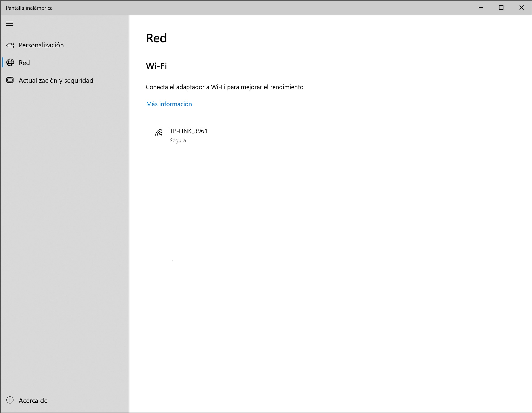This screenshot has width=532, height=413.
Task: Follow the Más información link
Action: (169, 104)
